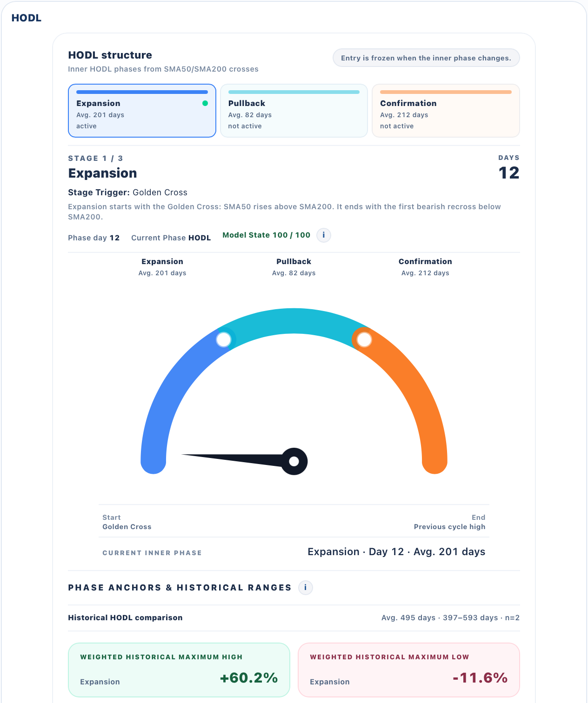Image resolution: width=588 pixels, height=703 pixels.
Task: Open info icon next to Phase Anchors heading
Action: [306, 588]
